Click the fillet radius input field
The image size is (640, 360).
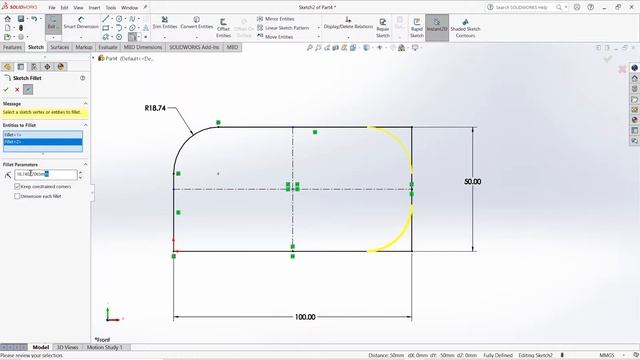coord(45,174)
